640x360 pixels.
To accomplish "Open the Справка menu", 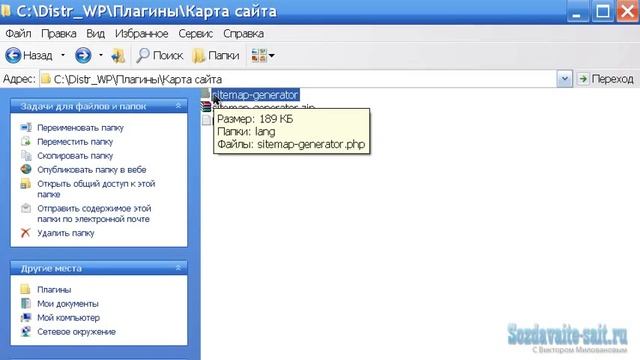I will click(244, 33).
